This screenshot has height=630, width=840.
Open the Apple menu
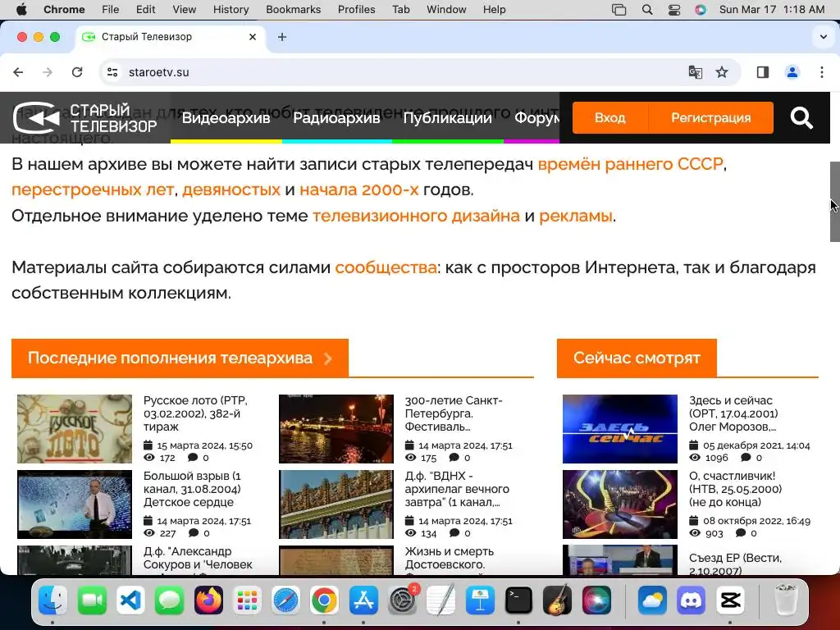coord(21,9)
